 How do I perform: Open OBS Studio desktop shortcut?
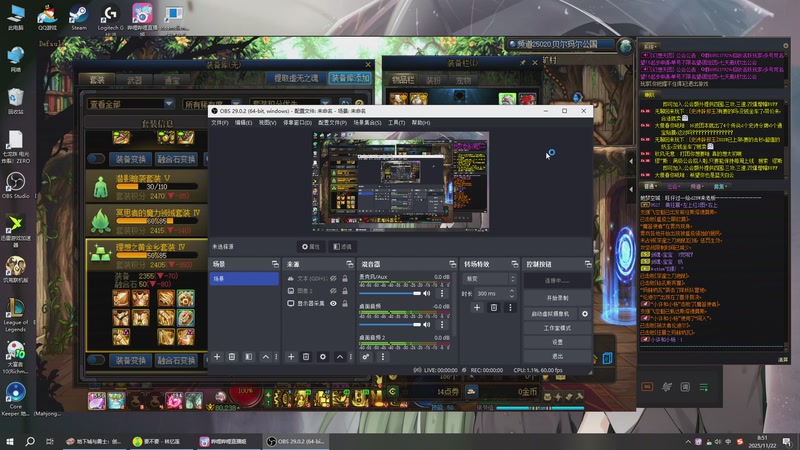pyautogui.click(x=15, y=185)
